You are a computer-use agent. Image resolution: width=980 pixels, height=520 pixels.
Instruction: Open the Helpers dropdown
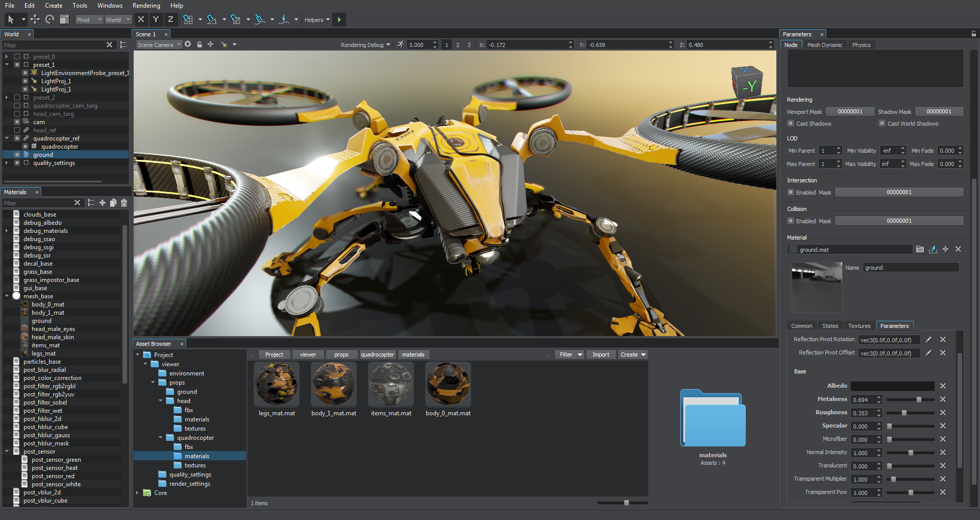click(317, 20)
